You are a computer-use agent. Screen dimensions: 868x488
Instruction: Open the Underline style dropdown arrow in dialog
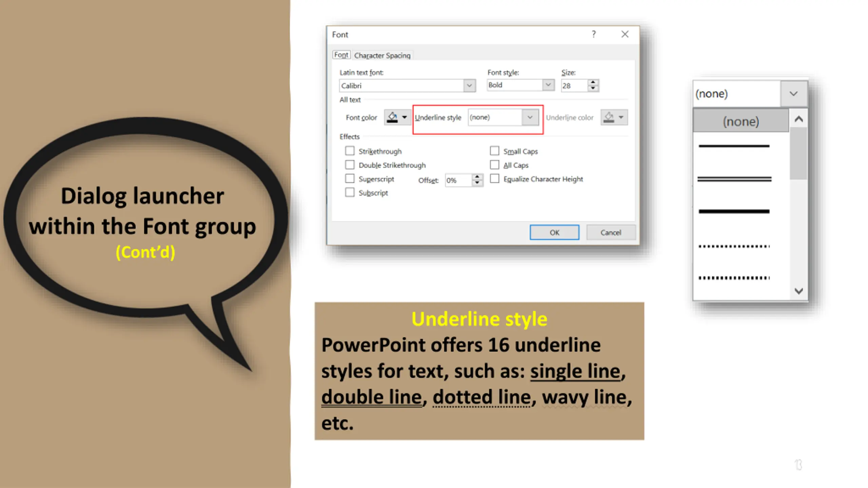[530, 117]
